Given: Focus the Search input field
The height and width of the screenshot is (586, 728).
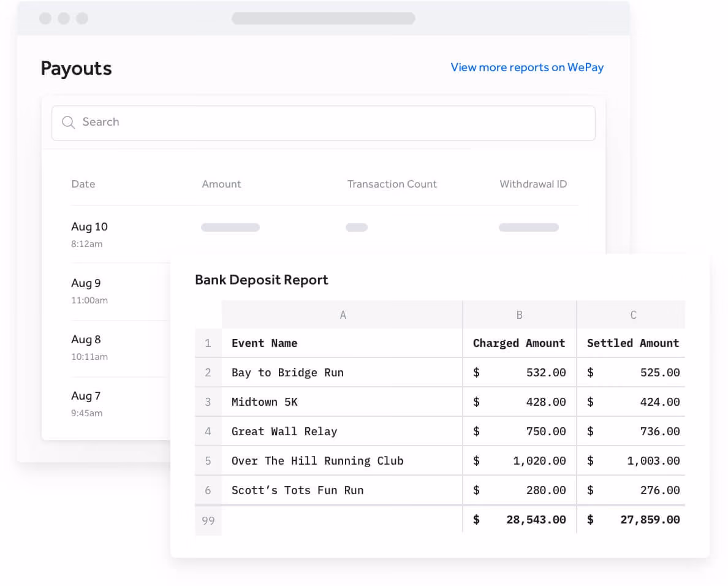Looking at the screenshot, I should (323, 123).
